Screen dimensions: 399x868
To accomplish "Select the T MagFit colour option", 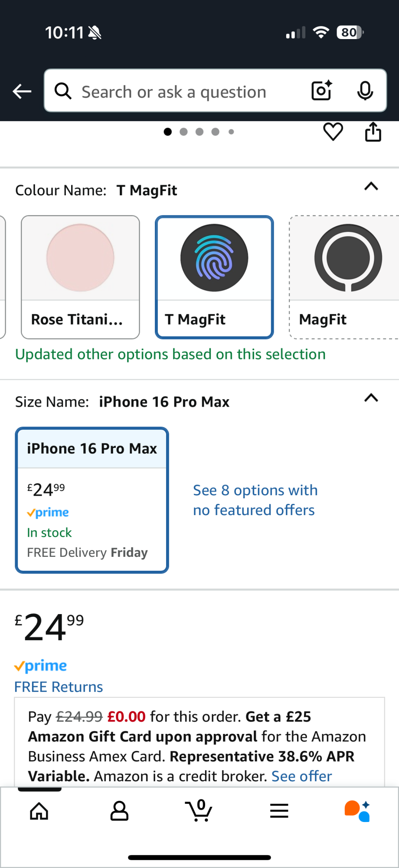I will (214, 277).
